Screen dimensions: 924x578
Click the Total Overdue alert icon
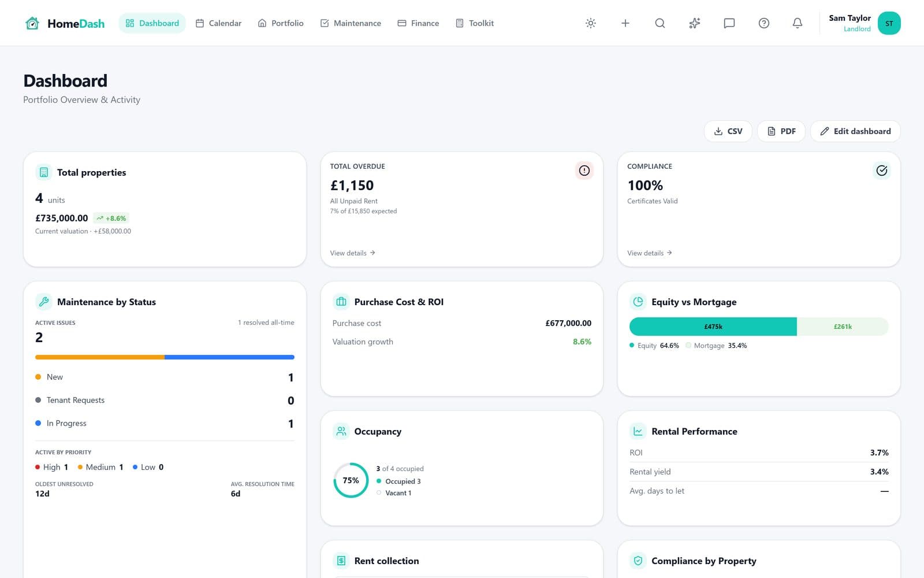(584, 171)
